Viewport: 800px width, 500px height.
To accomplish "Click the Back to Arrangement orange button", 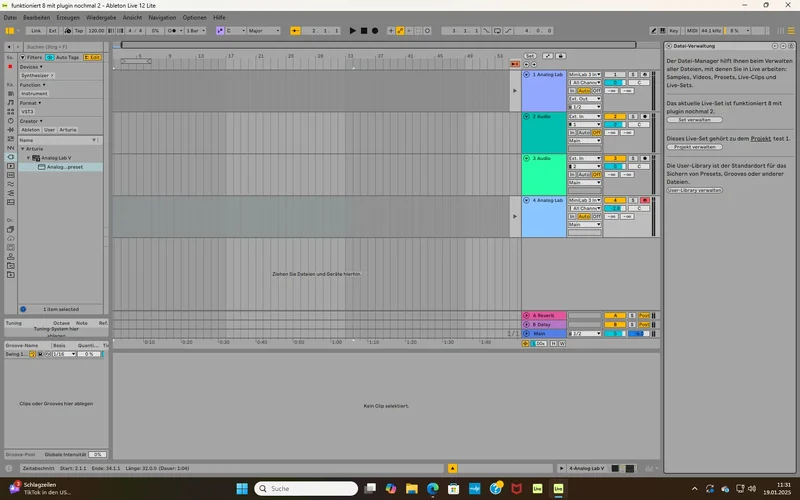I will (515, 64).
